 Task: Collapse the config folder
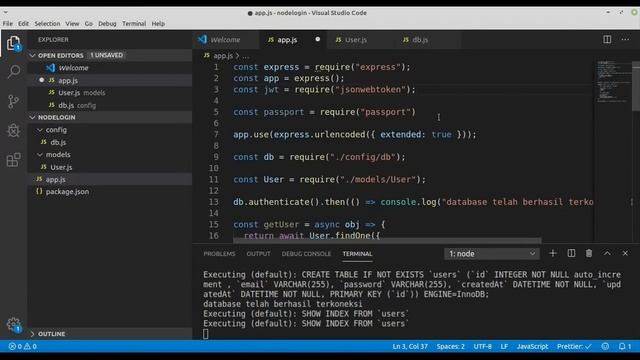[x=40, y=130]
